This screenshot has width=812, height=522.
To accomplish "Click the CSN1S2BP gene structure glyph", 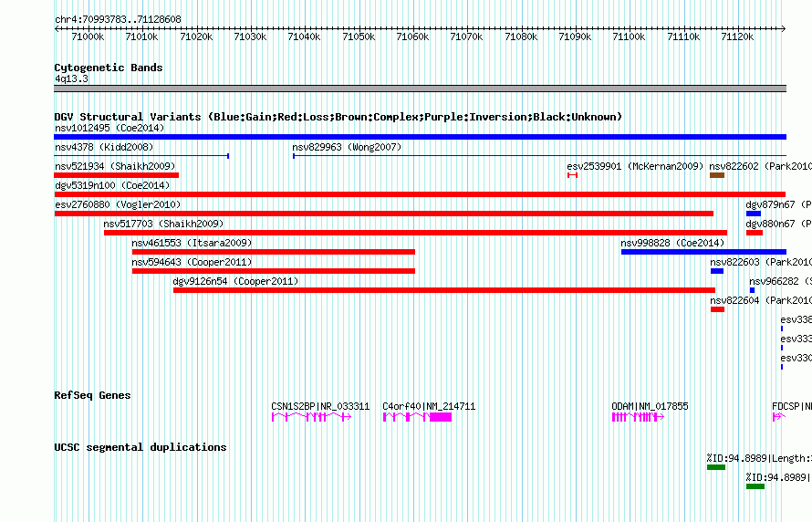I will click(311, 417).
